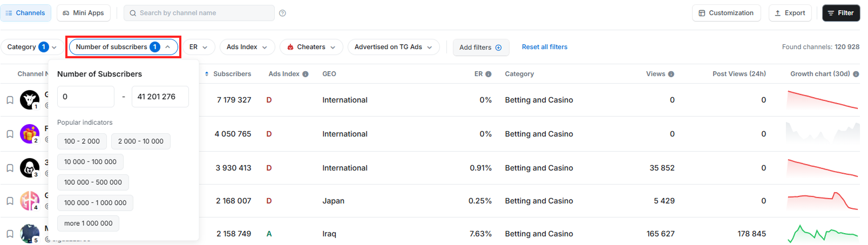This screenshot has width=868, height=245.
Task: Bookmark the Japan channel row
Action: [x=10, y=201]
